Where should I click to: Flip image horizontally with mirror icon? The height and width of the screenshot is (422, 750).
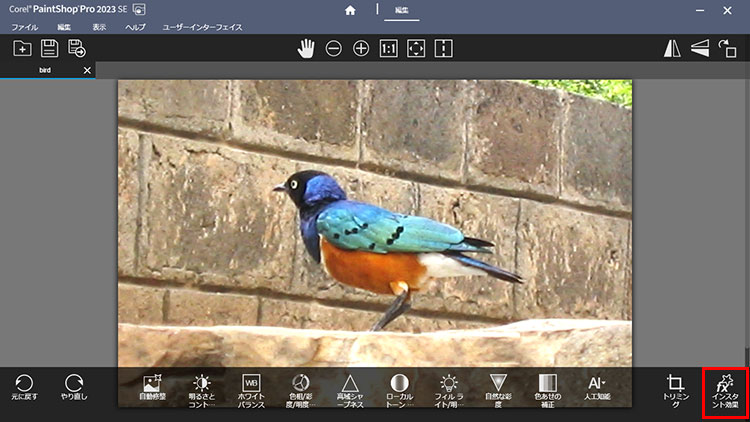[x=672, y=48]
